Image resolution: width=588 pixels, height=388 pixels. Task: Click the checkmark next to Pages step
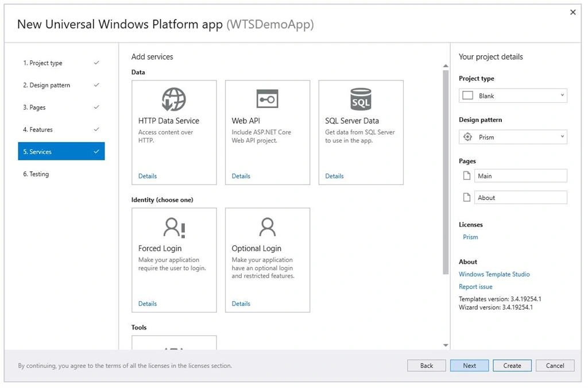pos(96,107)
